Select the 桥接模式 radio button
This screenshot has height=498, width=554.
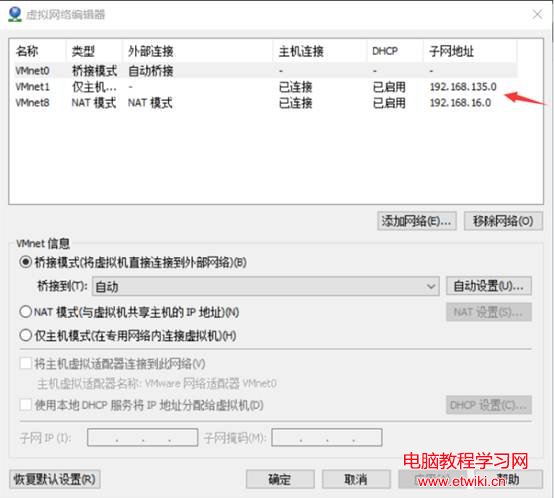click(x=25, y=262)
